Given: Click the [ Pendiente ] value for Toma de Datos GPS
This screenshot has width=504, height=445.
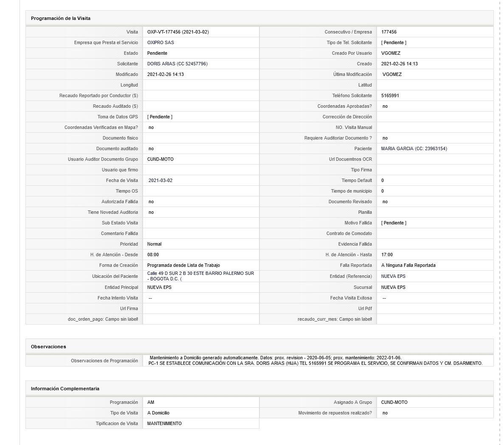Looking at the screenshot, I should (x=160, y=117).
